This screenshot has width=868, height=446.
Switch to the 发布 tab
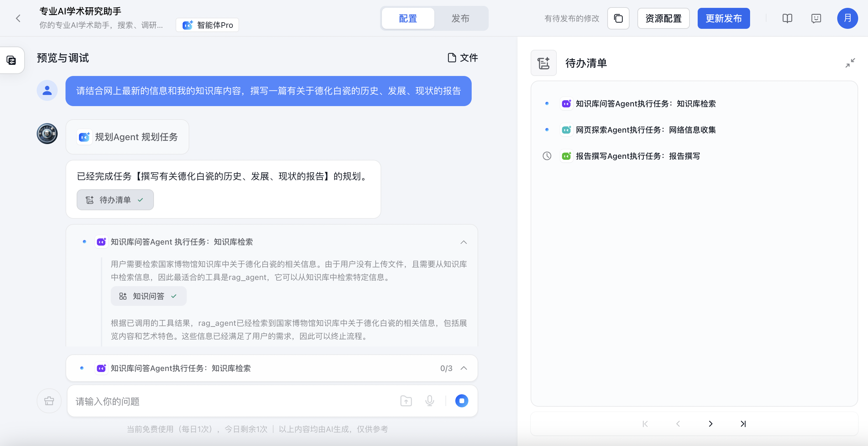pyautogui.click(x=460, y=19)
